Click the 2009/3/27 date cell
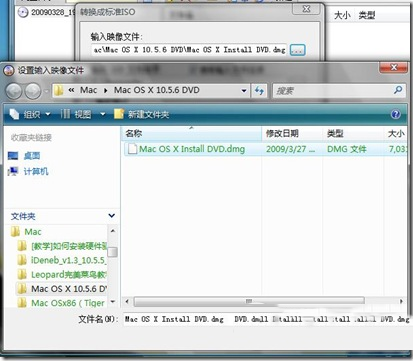The height and width of the screenshot is (361, 413). 290,149
